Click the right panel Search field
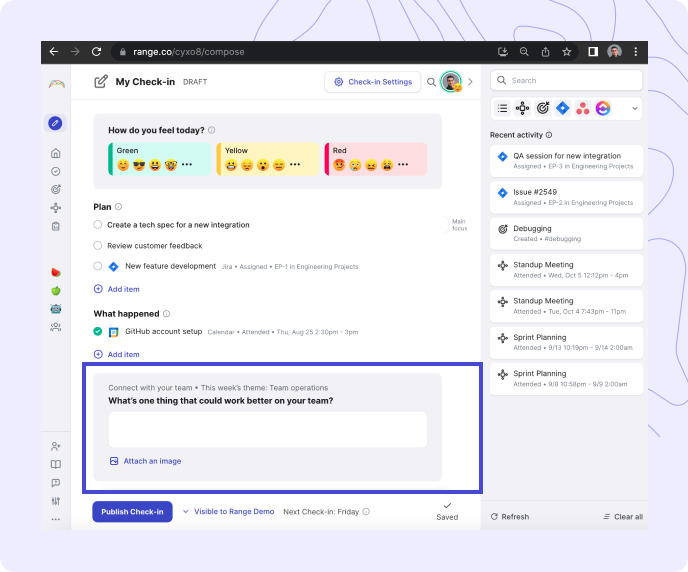This screenshot has height=572, width=688. [566, 81]
